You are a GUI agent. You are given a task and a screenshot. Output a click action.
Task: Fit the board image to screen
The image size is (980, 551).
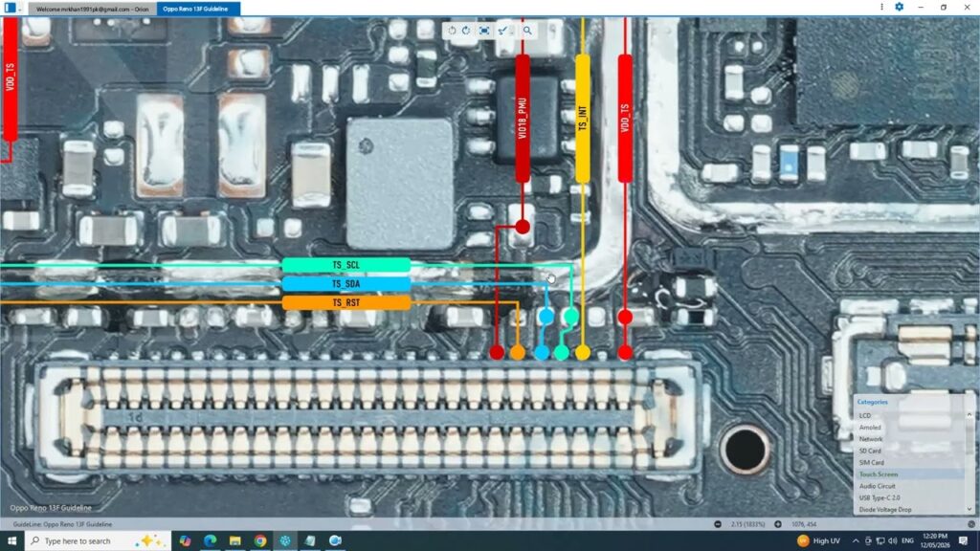484,31
